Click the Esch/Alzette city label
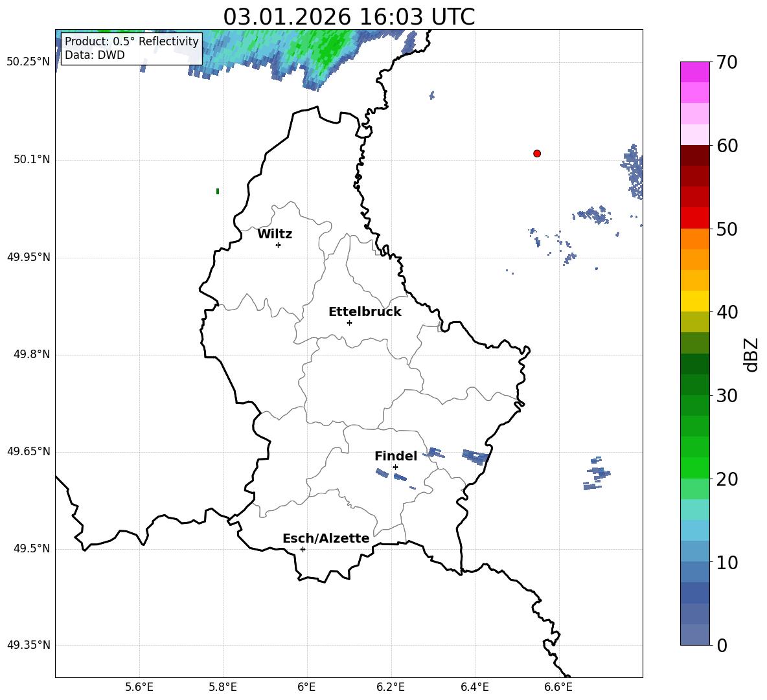Viewport: 767px width, 700px height. coord(326,538)
